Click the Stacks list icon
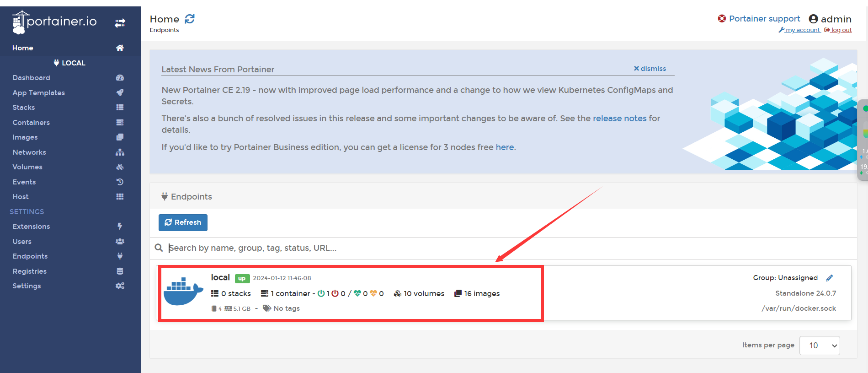Screen dimensions: 868x373 point(120,107)
